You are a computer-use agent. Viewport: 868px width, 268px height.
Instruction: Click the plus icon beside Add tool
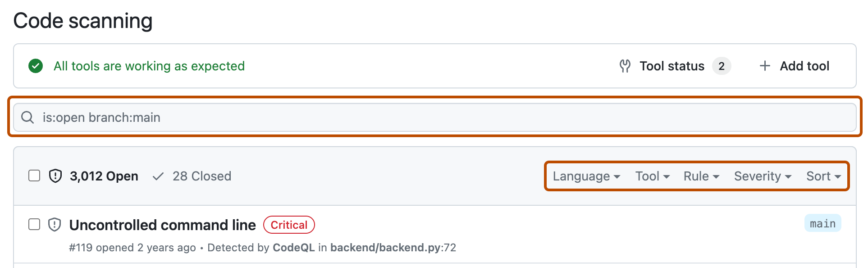point(765,66)
